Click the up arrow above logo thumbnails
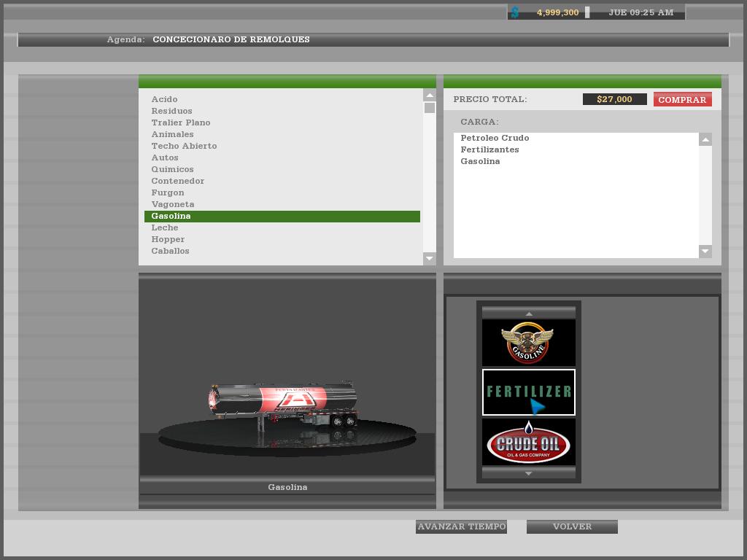Image resolution: width=747 pixels, height=560 pixels. 528,313
